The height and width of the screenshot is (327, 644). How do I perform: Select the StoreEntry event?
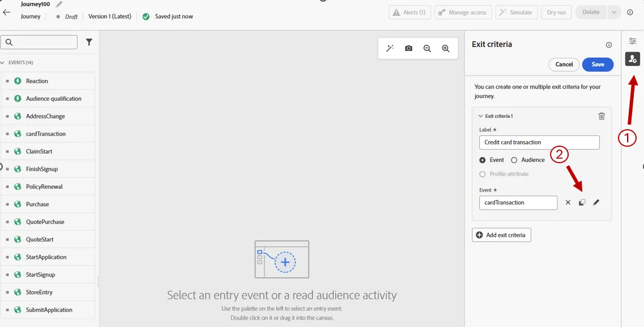pyautogui.click(x=48, y=292)
